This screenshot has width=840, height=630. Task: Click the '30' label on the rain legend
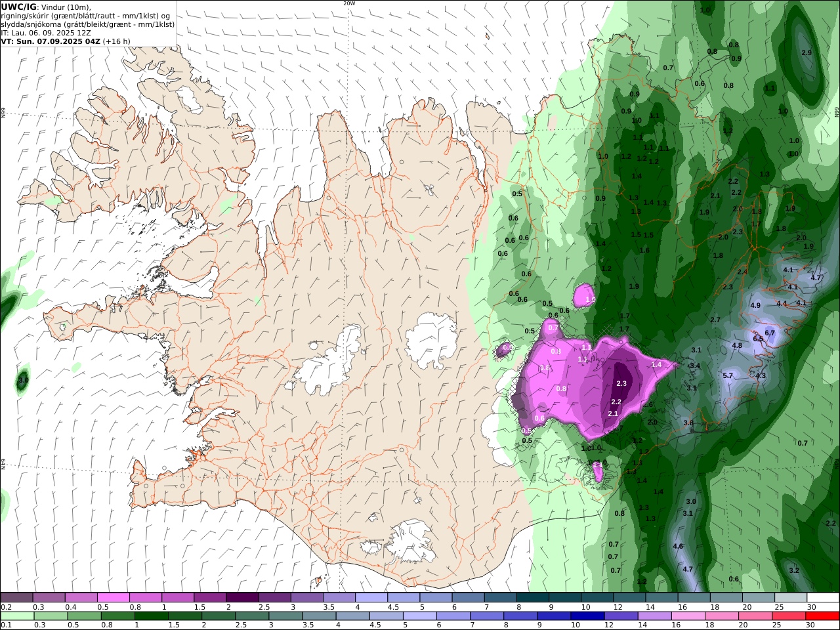click(x=810, y=625)
